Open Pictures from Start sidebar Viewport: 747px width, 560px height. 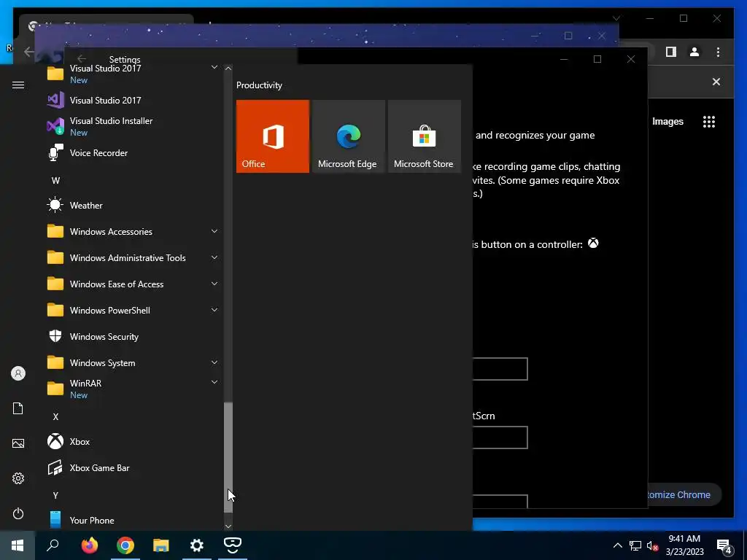[x=18, y=443]
